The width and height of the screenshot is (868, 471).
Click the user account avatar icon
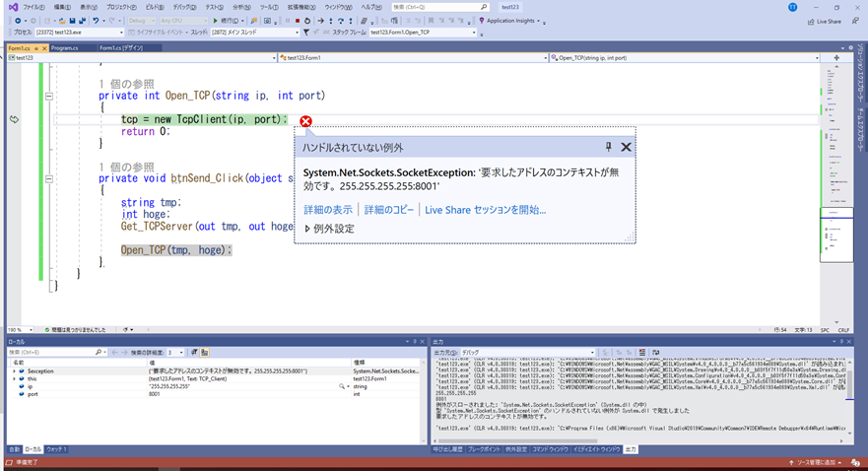coord(793,7)
